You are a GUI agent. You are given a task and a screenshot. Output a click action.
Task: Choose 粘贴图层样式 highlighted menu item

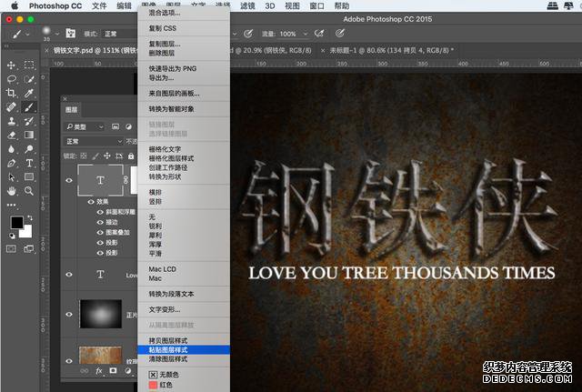[184, 349]
